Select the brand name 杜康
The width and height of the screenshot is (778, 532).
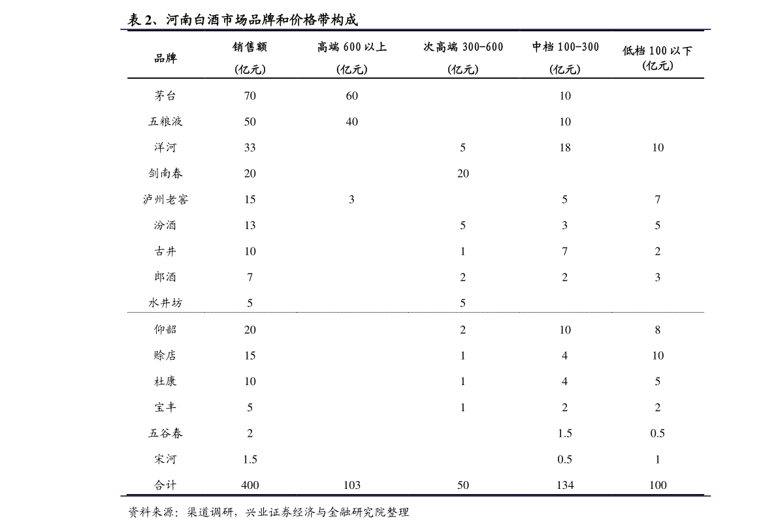tap(165, 381)
